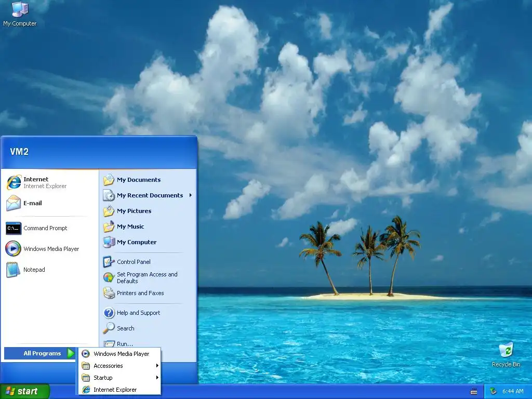Click the Windows Media Player icon in recent list
This screenshot has height=399, width=532.
13,249
